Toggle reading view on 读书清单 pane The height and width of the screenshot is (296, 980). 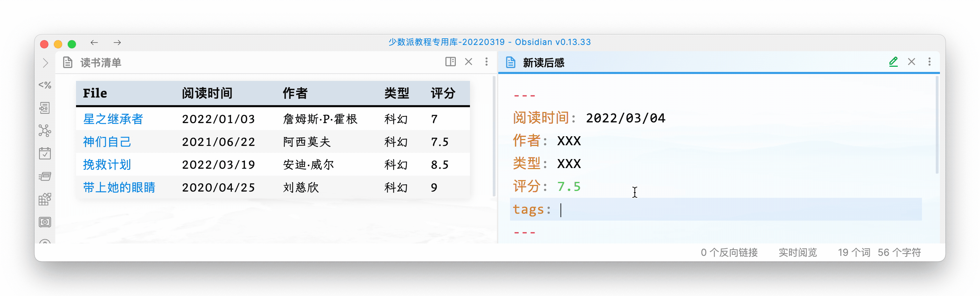451,62
